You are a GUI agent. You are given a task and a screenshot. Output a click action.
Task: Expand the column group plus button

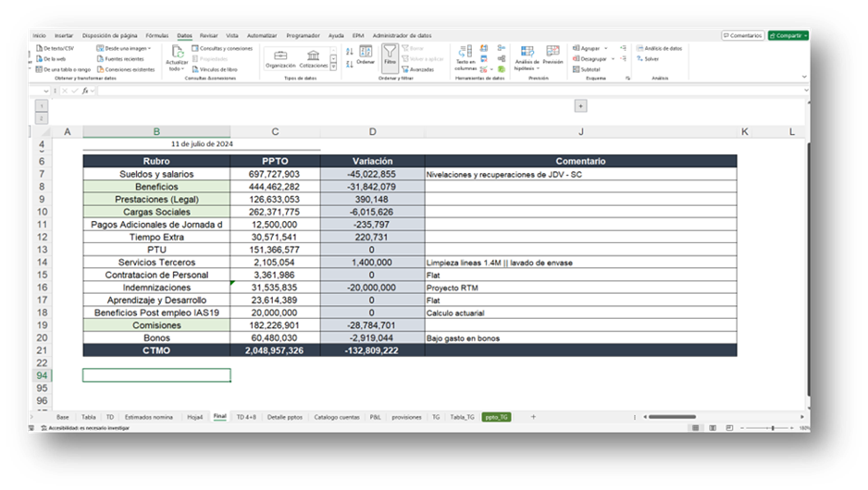580,106
